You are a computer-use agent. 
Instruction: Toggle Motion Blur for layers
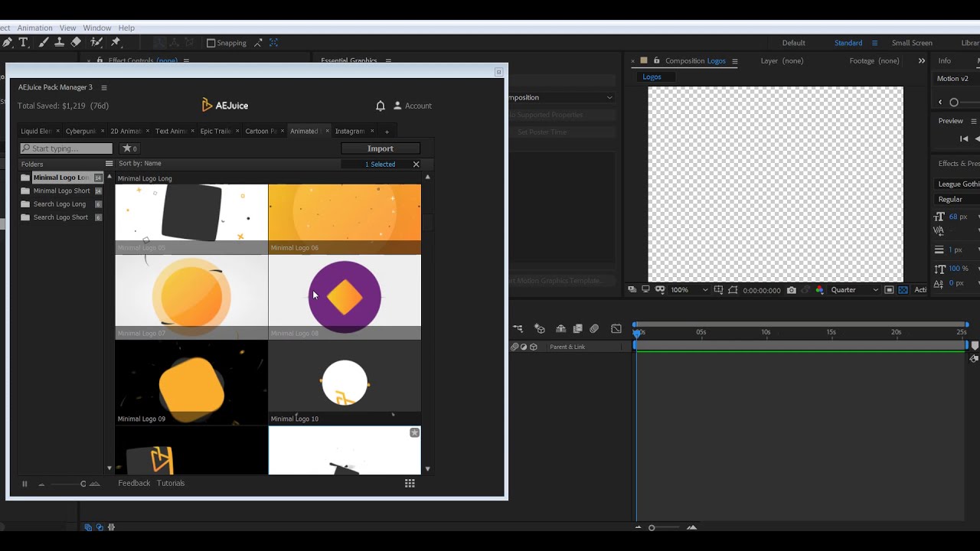coord(594,329)
